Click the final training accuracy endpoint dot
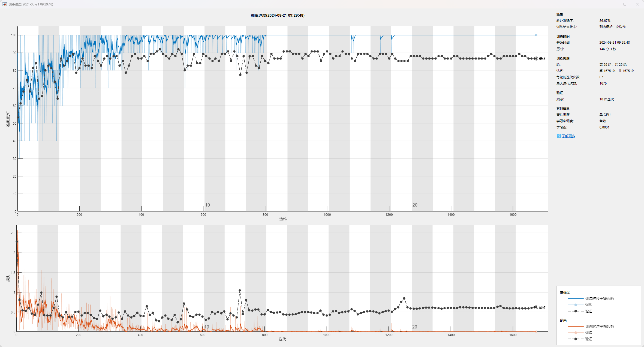644x347 pixels. pyautogui.click(x=536, y=35)
